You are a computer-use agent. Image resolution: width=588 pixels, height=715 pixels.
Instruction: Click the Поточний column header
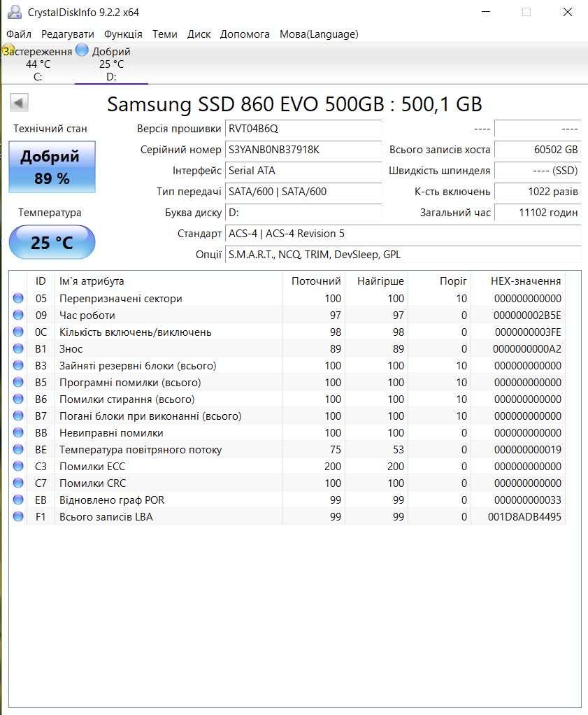point(314,281)
